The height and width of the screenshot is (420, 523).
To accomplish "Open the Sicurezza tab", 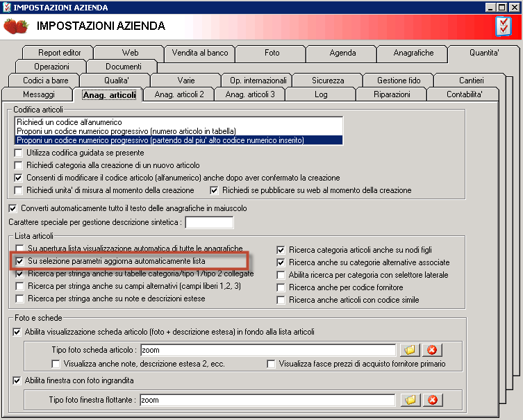I will tap(328, 81).
